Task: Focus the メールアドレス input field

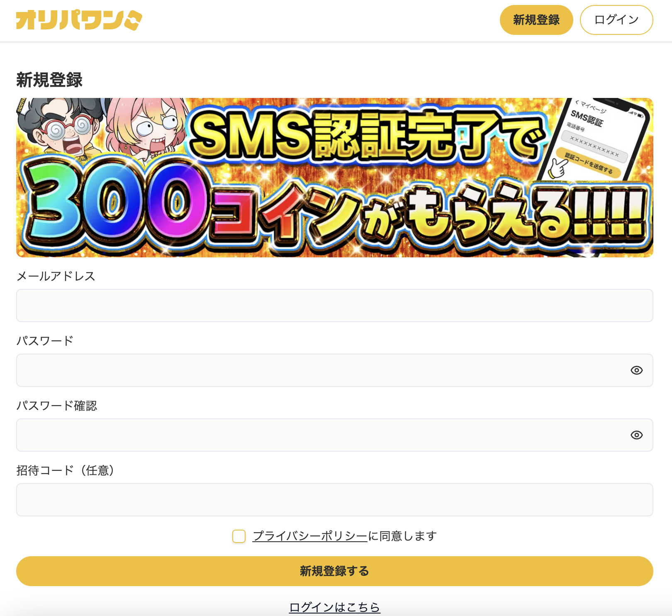Action: point(335,306)
